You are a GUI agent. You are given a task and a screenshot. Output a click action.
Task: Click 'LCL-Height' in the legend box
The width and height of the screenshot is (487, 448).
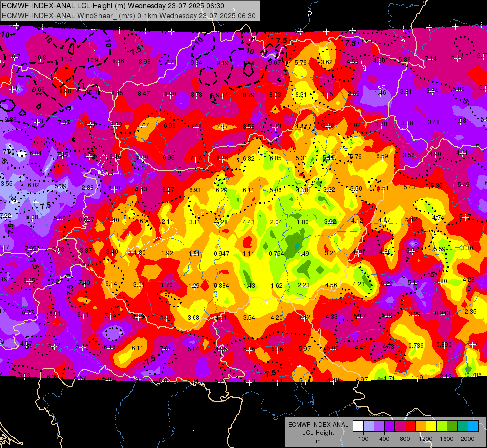318,433
